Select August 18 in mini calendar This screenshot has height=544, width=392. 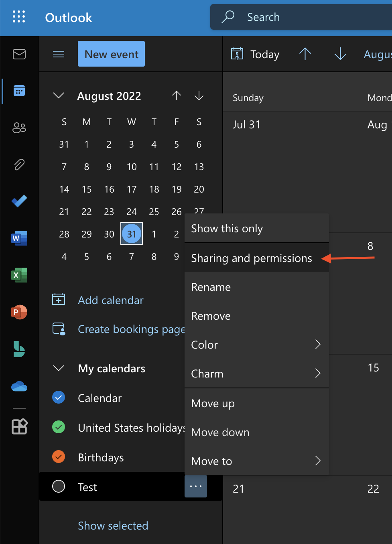[154, 189]
